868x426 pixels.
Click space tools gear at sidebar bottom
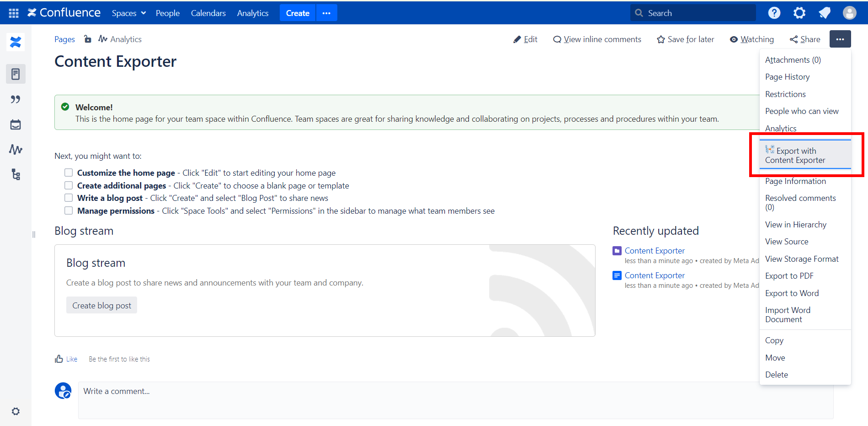[x=16, y=411]
